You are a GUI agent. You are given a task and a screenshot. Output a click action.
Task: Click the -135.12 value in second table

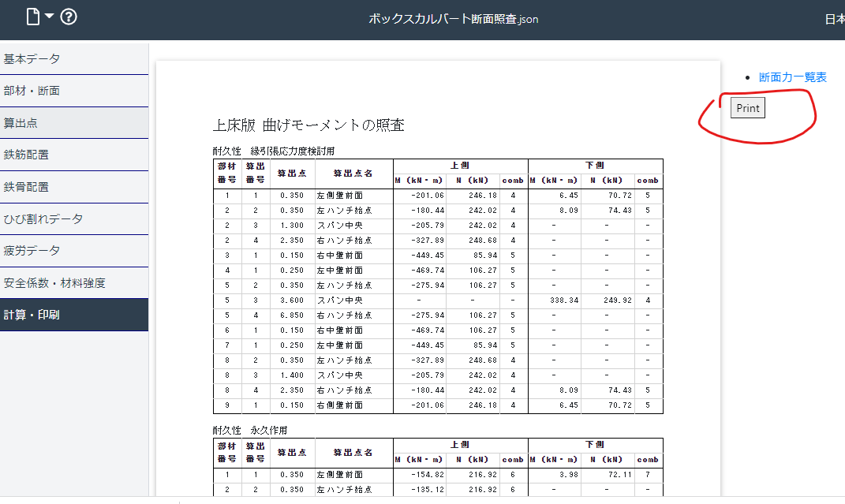(428, 490)
